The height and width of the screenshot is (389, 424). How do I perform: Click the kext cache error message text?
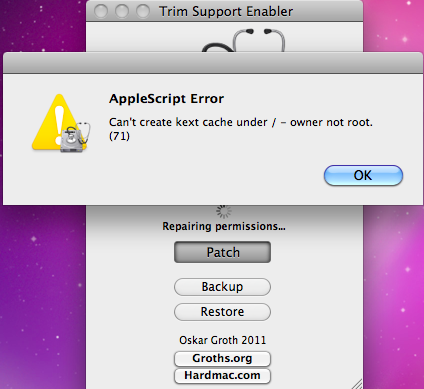tap(241, 129)
